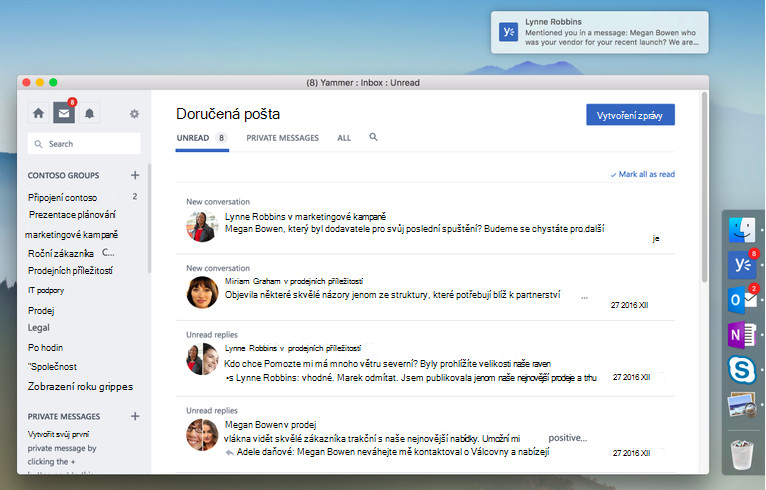Click the sidebar groups scrollbar
Screen dimensions: 766x490
click(x=149, y=218)
